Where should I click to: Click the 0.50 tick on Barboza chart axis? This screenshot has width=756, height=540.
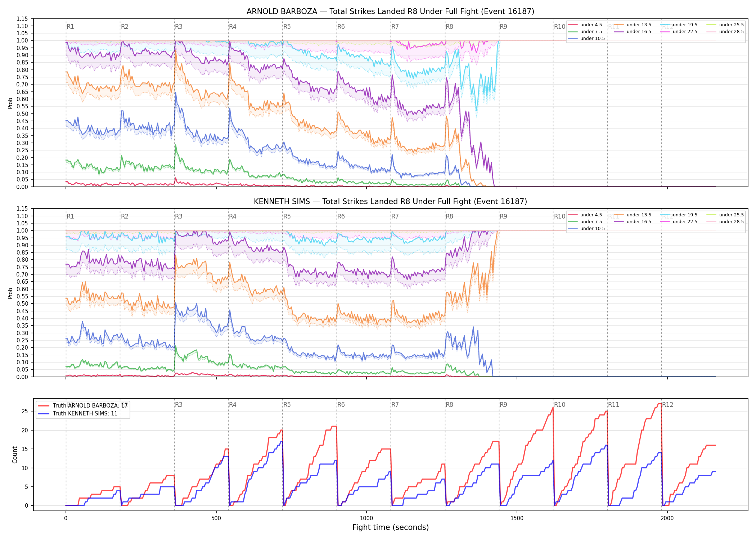click(22, 114)
